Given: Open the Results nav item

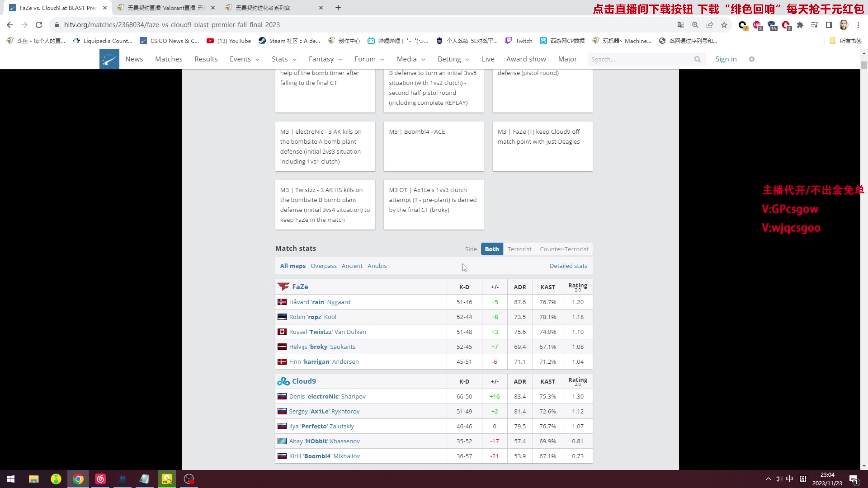Looking at the screenshot, I should (x=206, y=59).
